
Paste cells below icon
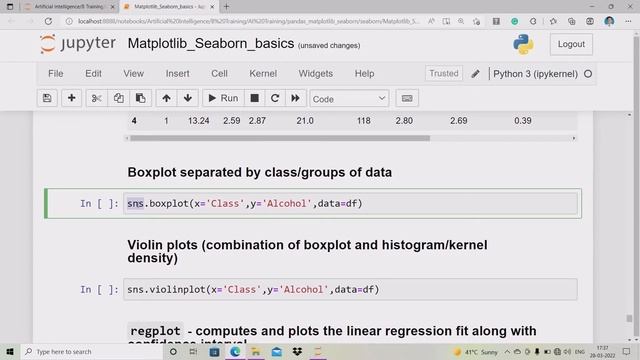click(x=140, y=98)
